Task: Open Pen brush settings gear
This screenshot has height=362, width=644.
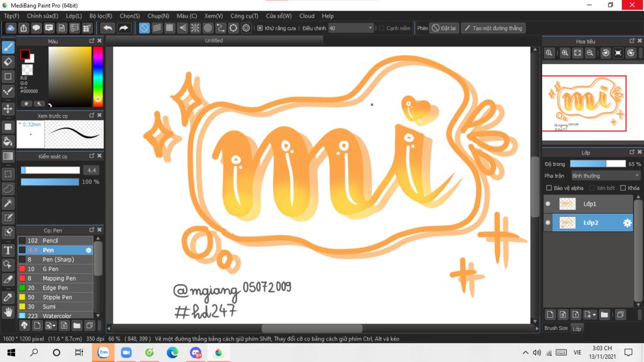Action: pyautogui.click(x=88, y=250)
